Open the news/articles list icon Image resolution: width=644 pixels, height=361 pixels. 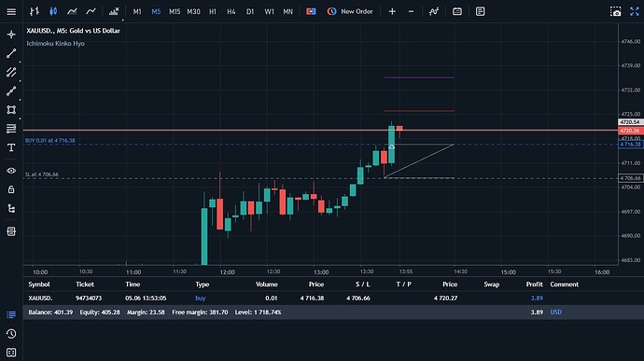click(x=480, y=11)
